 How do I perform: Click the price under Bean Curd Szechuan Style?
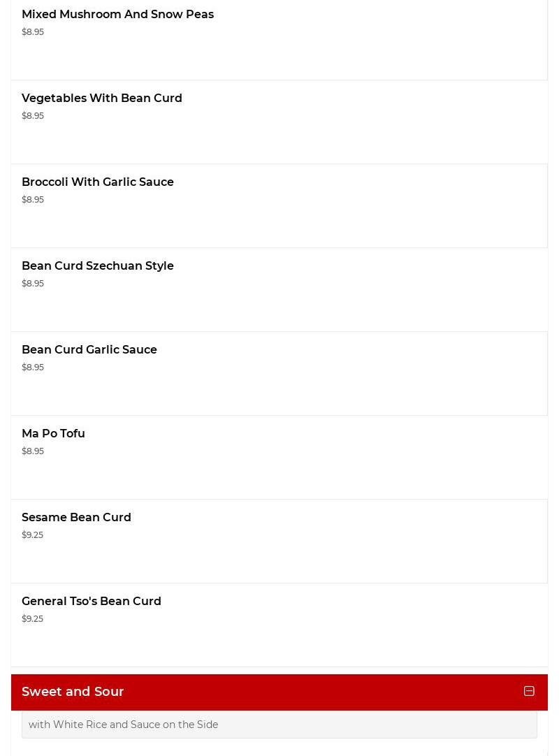pyautogui.click(x=33, y=284)
